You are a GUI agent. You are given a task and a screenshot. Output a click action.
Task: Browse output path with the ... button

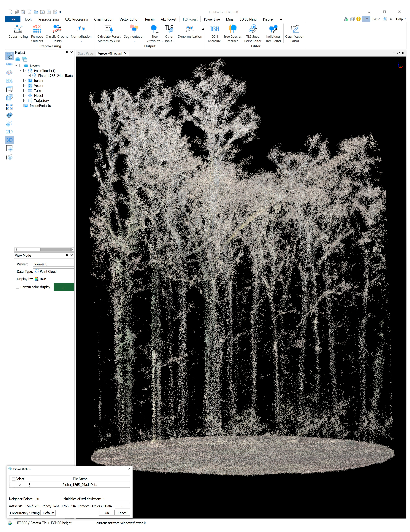pyautogui.click(x=122, y=506)
